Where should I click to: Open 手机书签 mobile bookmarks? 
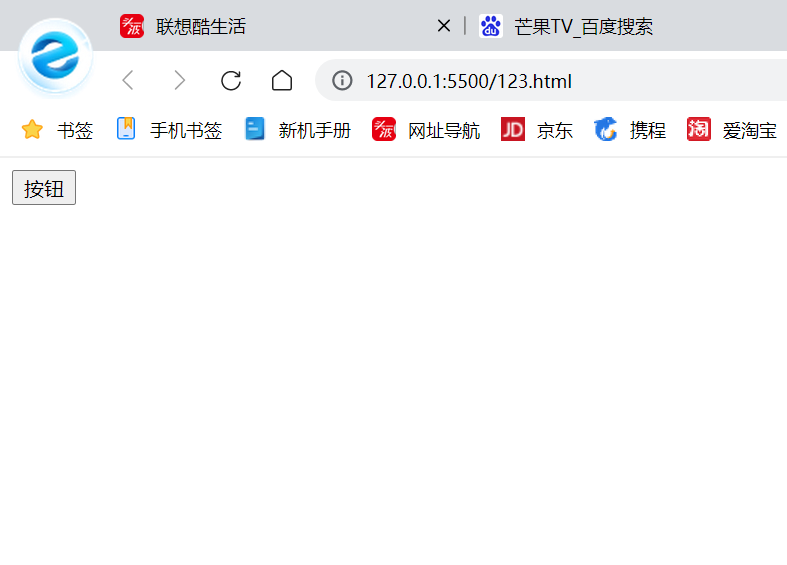pos(169,129)
